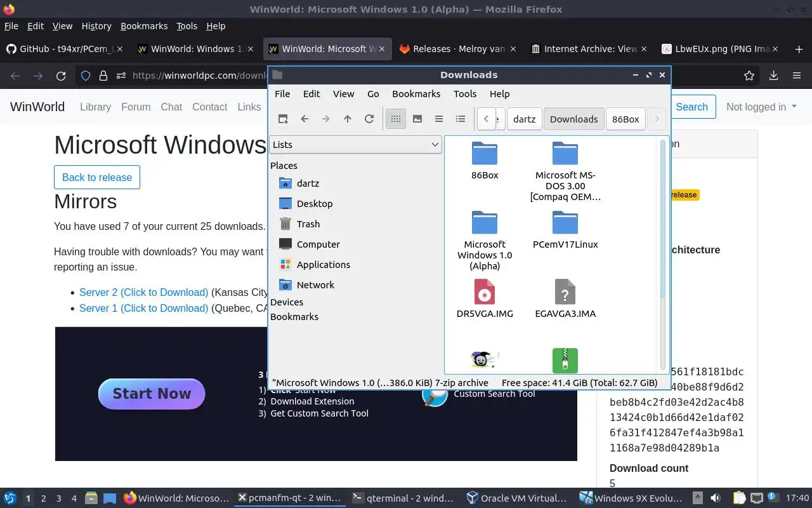Screen dimensions: 812x508
Task: Open a new Firefox tab
Action: click(799, 49)
